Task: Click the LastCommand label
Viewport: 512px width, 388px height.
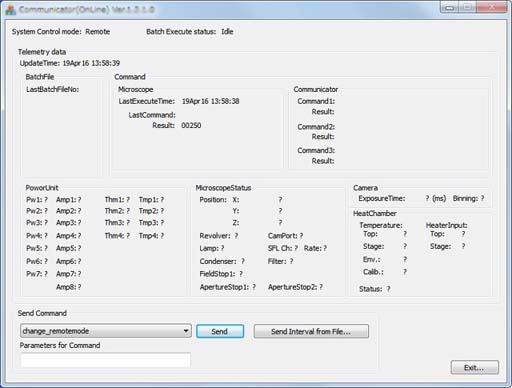Action: 152,115
